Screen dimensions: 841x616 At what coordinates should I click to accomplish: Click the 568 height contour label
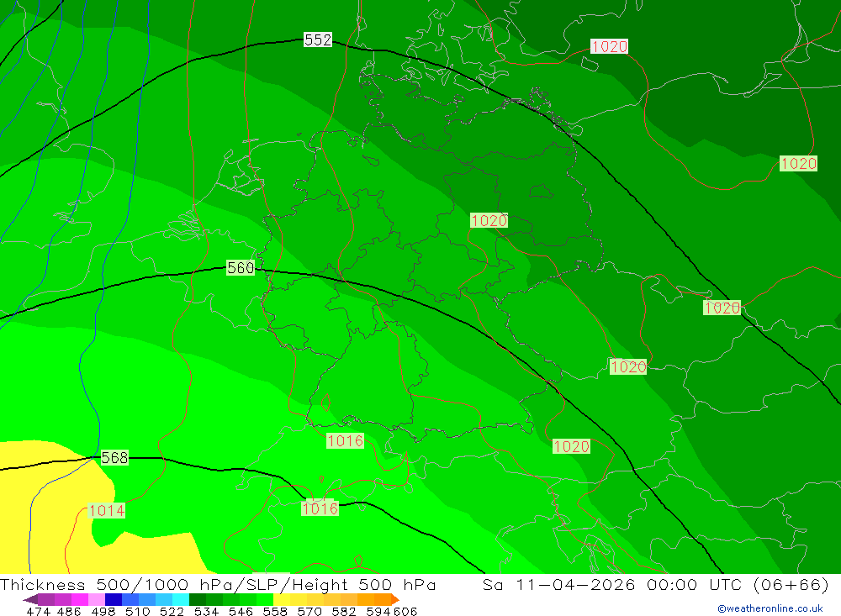(114, 457)
